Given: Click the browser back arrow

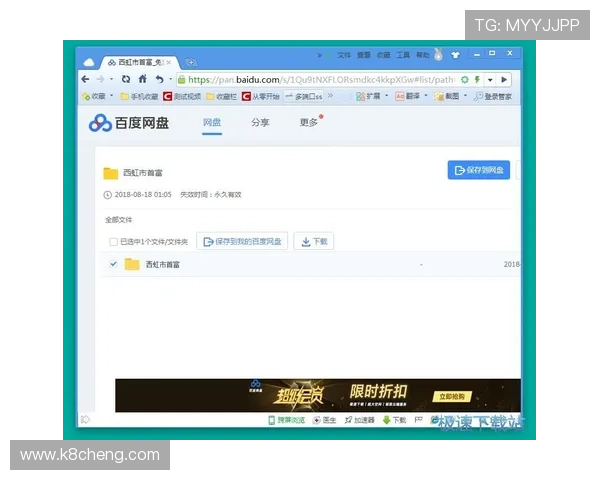Looking at the screenshot, I should click(85, 79).
